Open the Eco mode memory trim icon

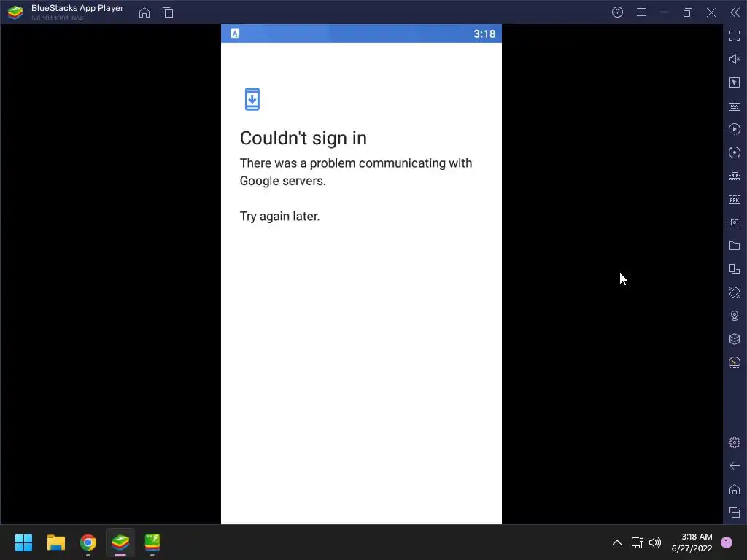(735, 176)
